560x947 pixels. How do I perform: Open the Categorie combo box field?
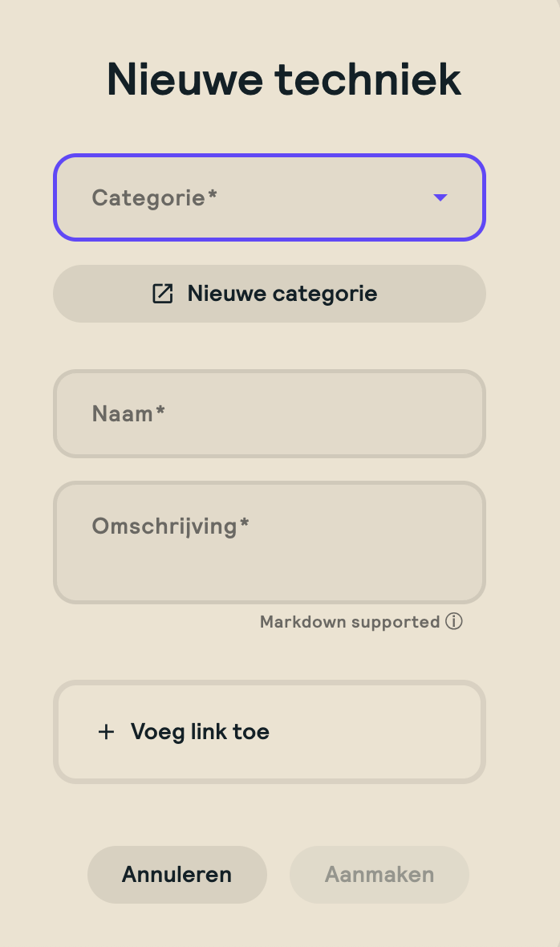[270, 197]
